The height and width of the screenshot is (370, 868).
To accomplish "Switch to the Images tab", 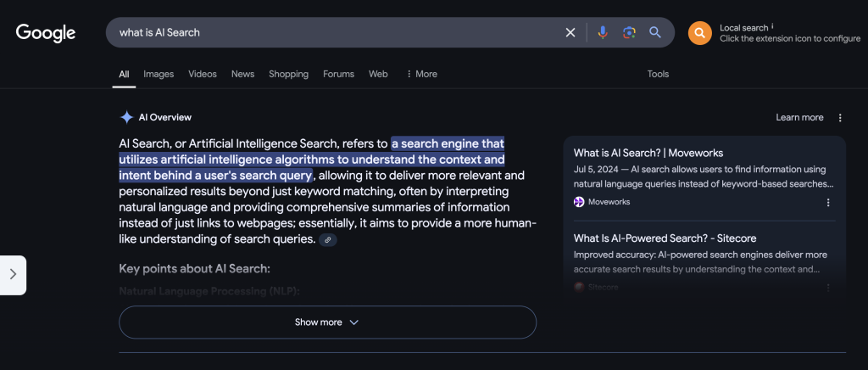I will (159, 74).
